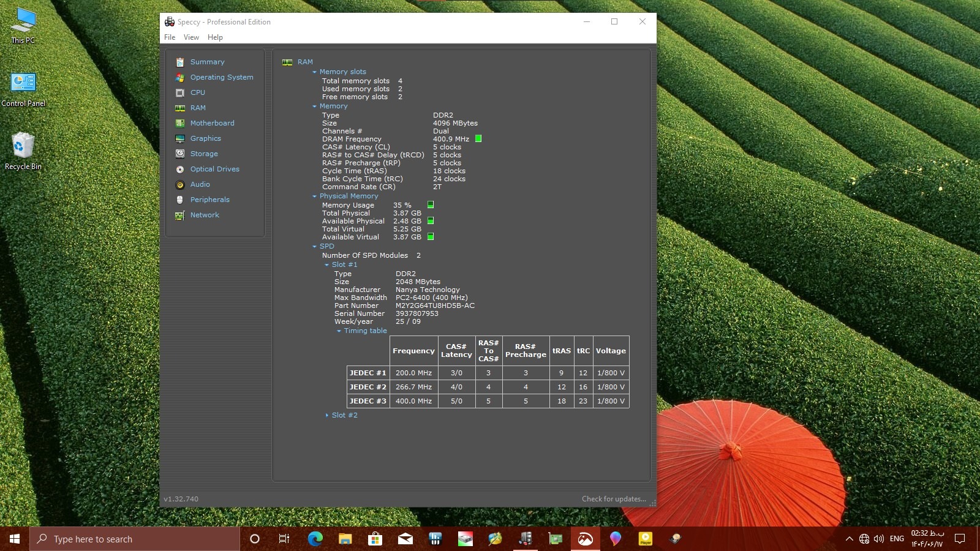Click the ENG language indicator
The width and height of the screenshot is (980, 551).
click(897, 539)
